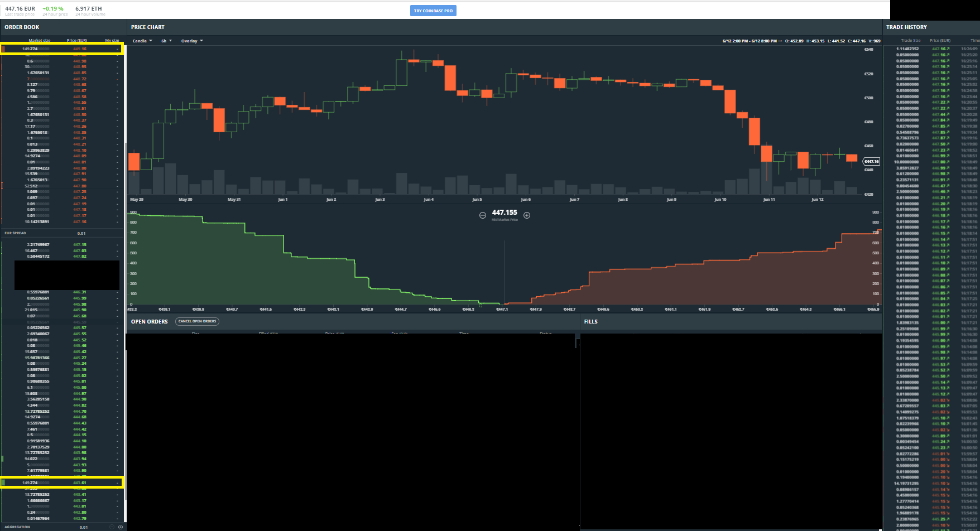Expand the Overlay dropdown
The width and height of the screenshot is (980, 531).
[192, 41]
